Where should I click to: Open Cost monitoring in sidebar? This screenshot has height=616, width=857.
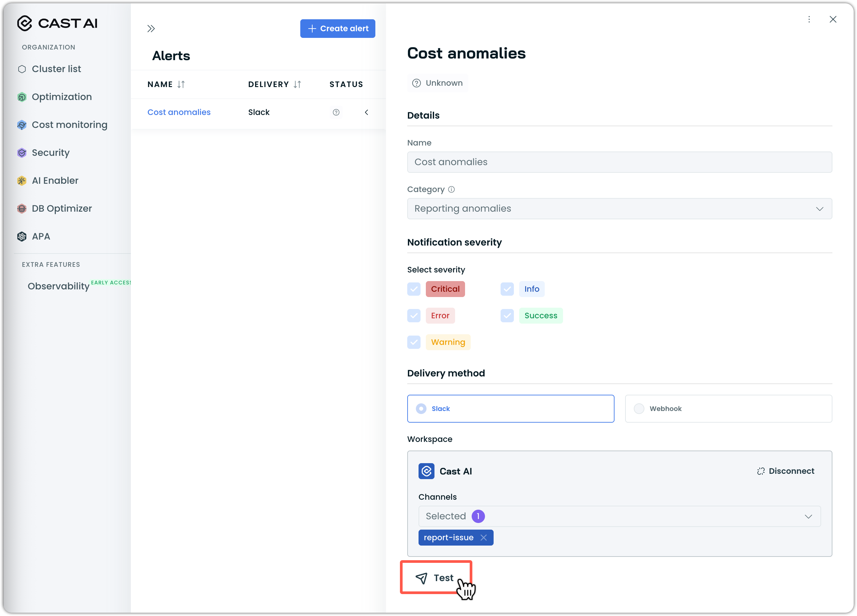coord(69,125)
